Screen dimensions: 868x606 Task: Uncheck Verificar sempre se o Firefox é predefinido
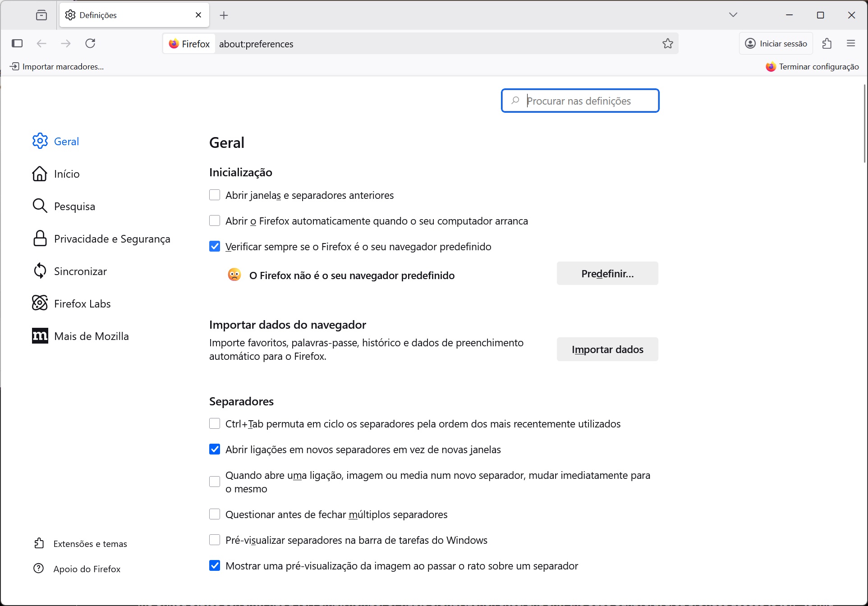(x=215, y=246)
